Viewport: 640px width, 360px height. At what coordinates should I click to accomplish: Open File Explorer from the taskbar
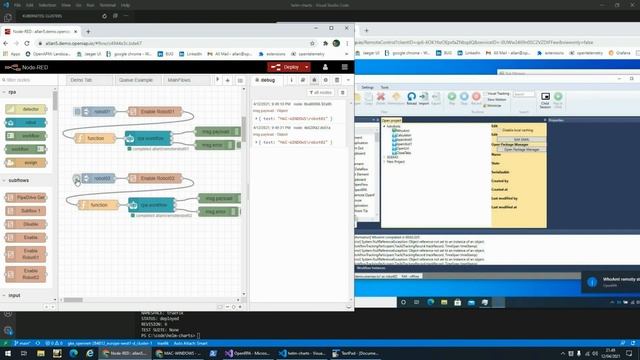[40, 353]
